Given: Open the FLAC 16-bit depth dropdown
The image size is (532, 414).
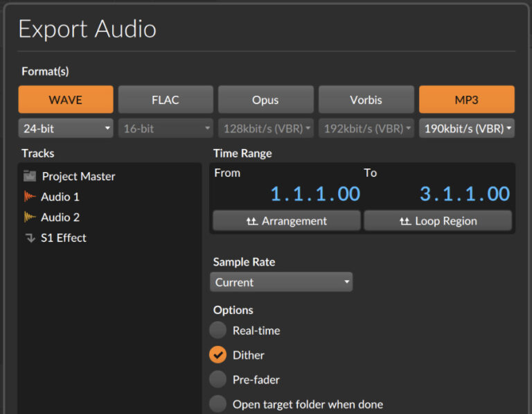Looking at the screenshot, I should (166, 128).
